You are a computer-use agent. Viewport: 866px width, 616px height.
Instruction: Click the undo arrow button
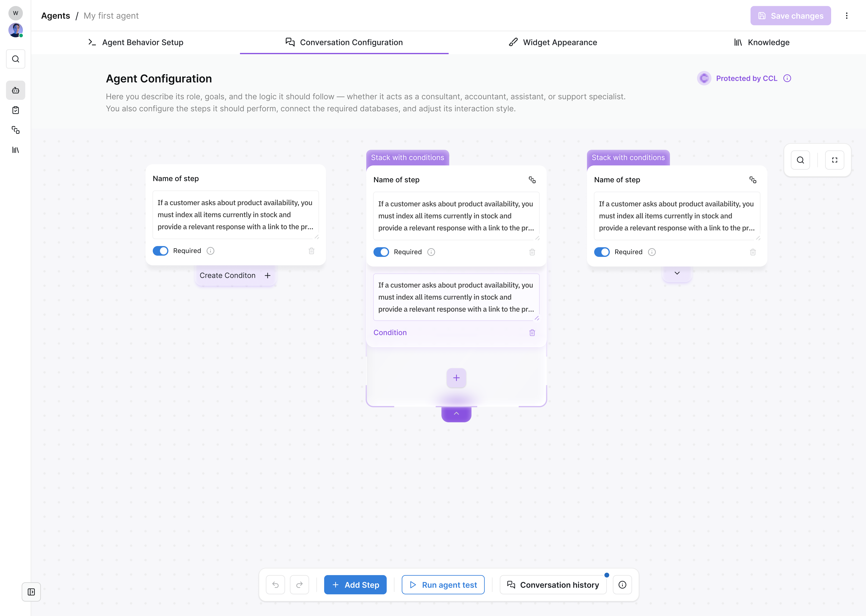click(x=275, y=585)
